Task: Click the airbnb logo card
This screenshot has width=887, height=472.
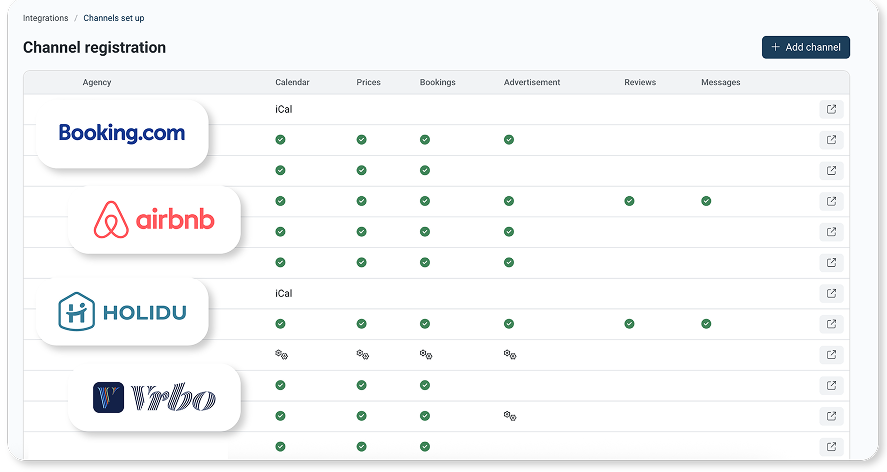Action: point(154,220)
